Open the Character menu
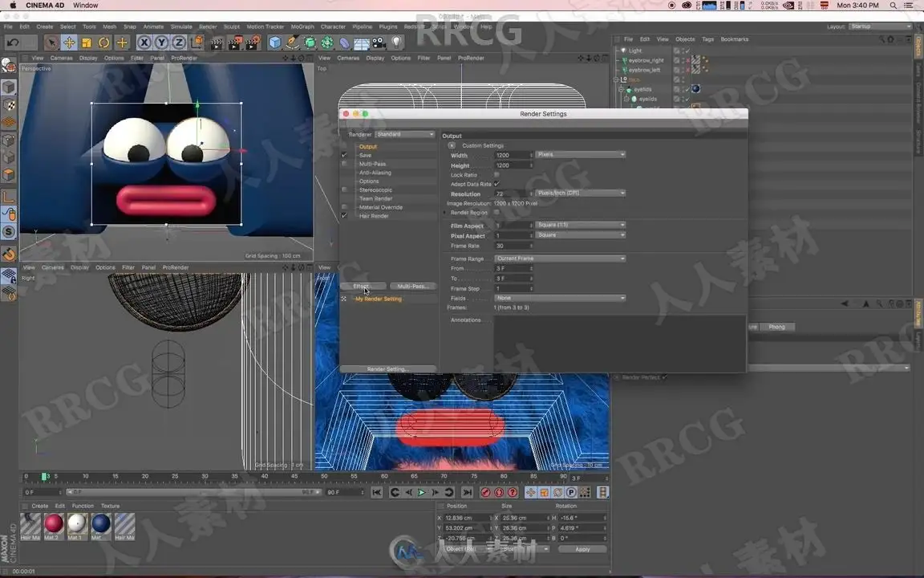The width and height of the screenshot is (924, 578). click(x=333, y=26)
